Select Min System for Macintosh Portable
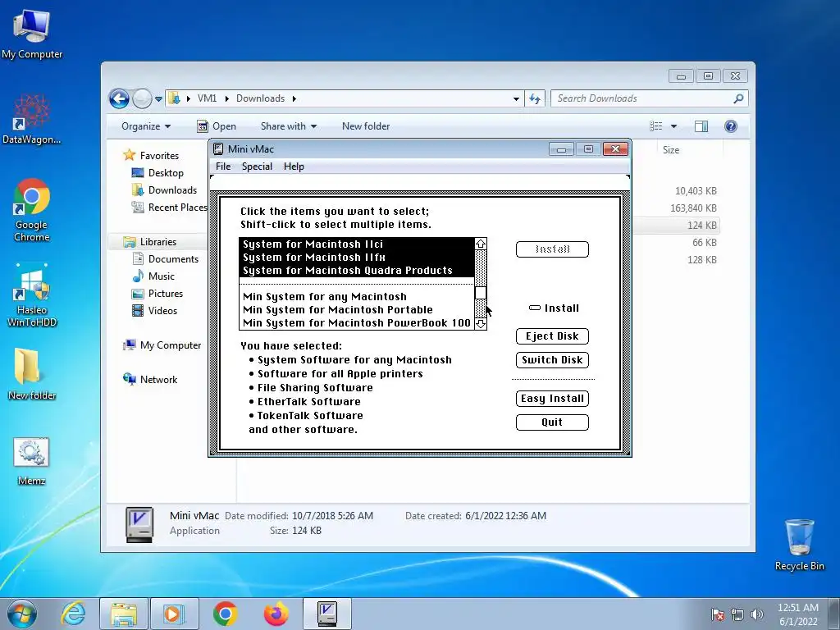 coord(357,309)
